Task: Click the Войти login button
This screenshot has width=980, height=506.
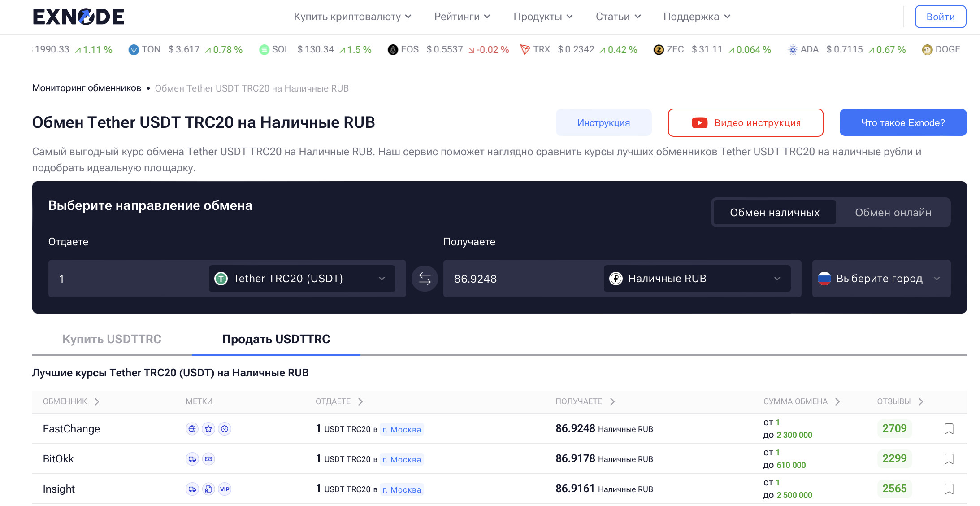Action: click(x=940, y=17)
